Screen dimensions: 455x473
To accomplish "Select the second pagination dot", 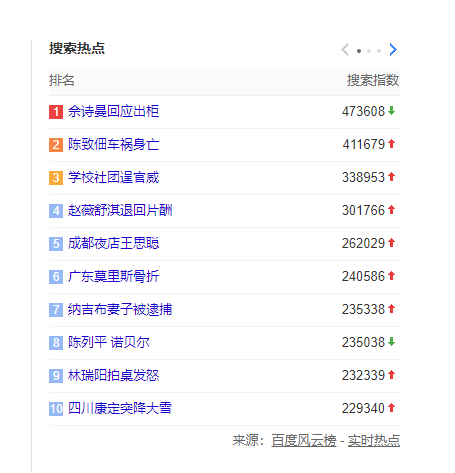I will pyautogui.click(x=369, y=51).
